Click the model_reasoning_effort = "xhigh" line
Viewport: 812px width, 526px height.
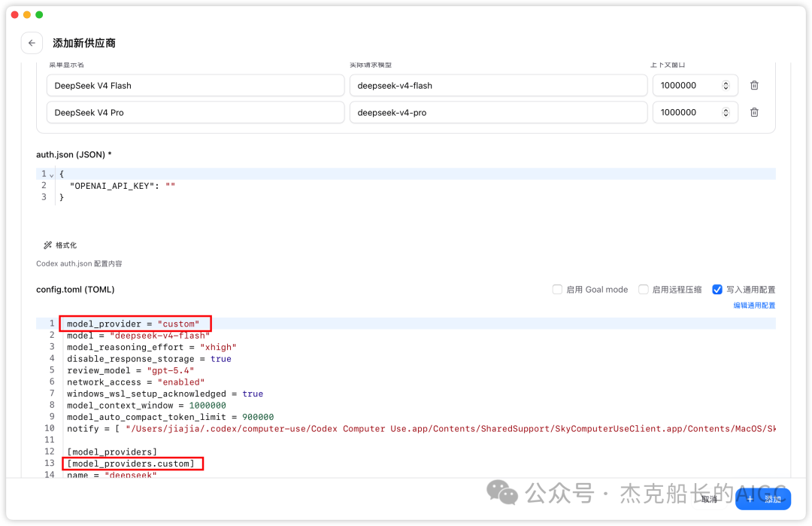tap(152, 347)
